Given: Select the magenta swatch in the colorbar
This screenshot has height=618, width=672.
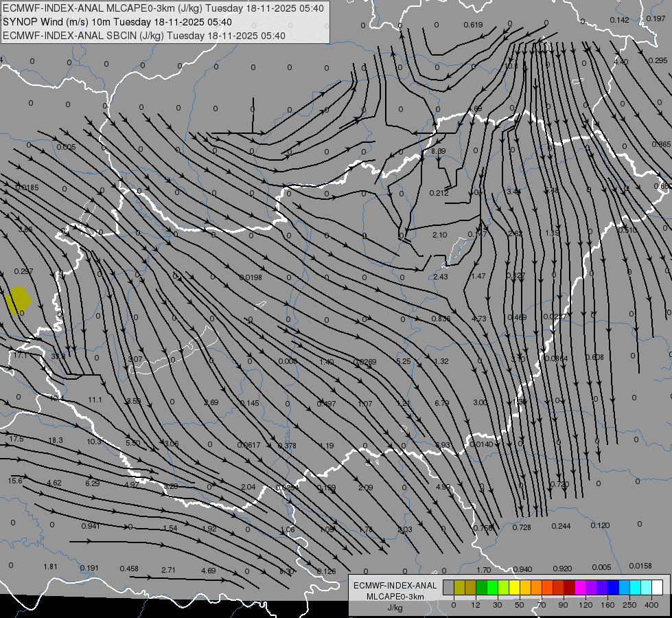Looking at the screenshot, I should [x=581, y=587].
